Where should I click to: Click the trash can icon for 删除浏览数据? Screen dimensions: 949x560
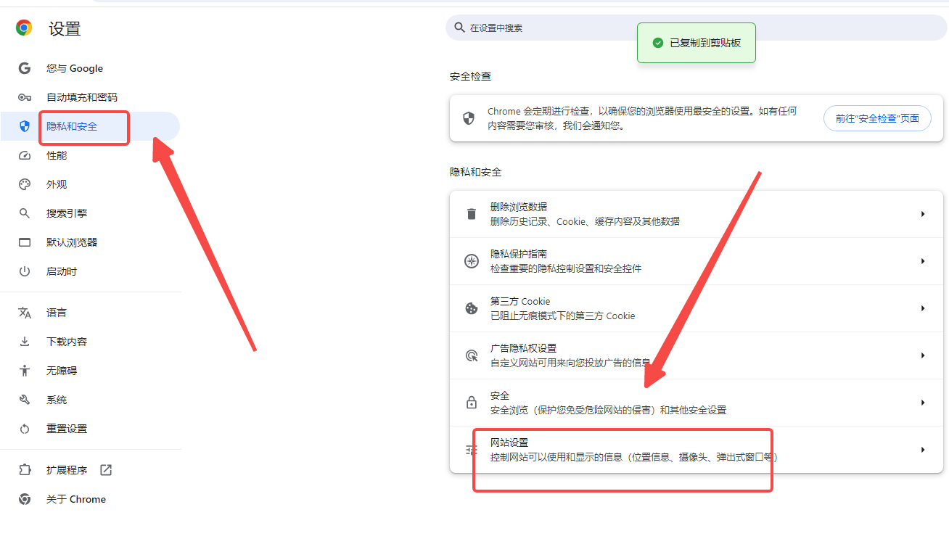pos(472,214)
